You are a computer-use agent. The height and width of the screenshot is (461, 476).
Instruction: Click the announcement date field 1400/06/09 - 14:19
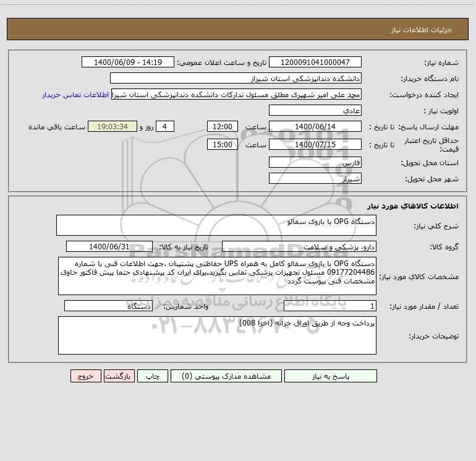(x=128, y=62)
